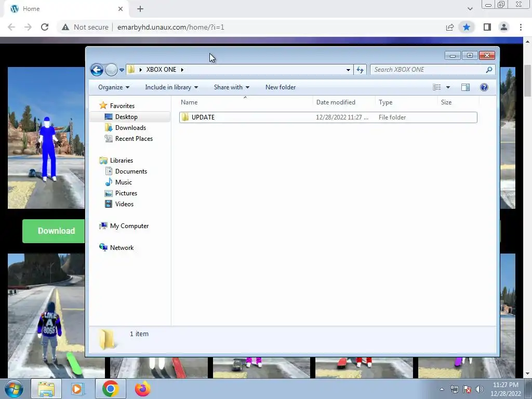Click the Not secure warning indicator
The width and height of the screenshot is (532, 399).
85,27
